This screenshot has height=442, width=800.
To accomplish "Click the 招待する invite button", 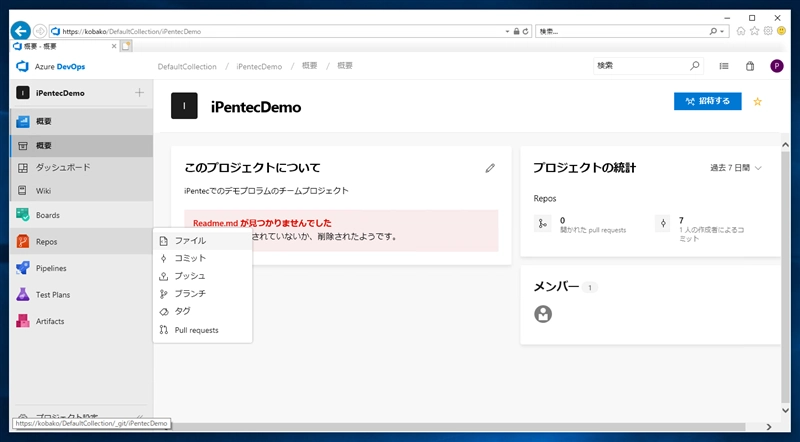I will (708, 101).
